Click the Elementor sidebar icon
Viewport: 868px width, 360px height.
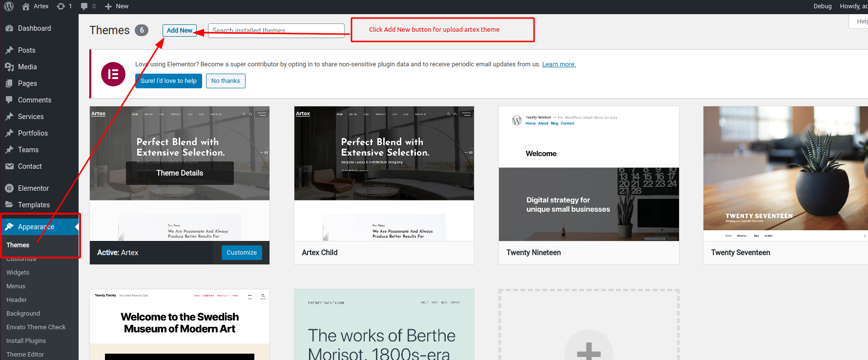9,188
